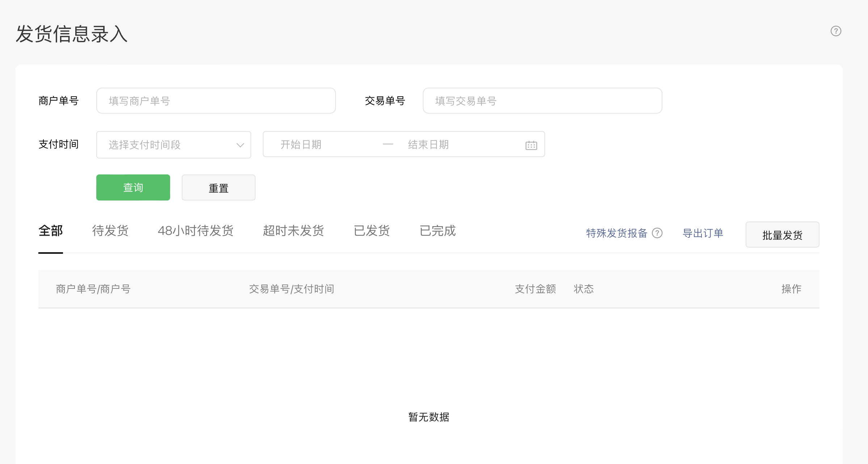Click the dropdown chevron arrow in 支付时间
Viewport: 868px width, 464px height.
240,145
